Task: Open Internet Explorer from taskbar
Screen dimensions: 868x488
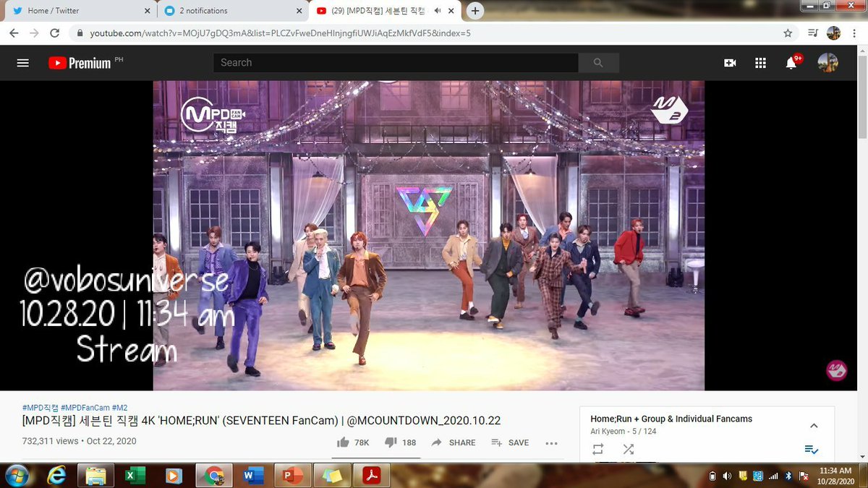Action: coord(56,476)
